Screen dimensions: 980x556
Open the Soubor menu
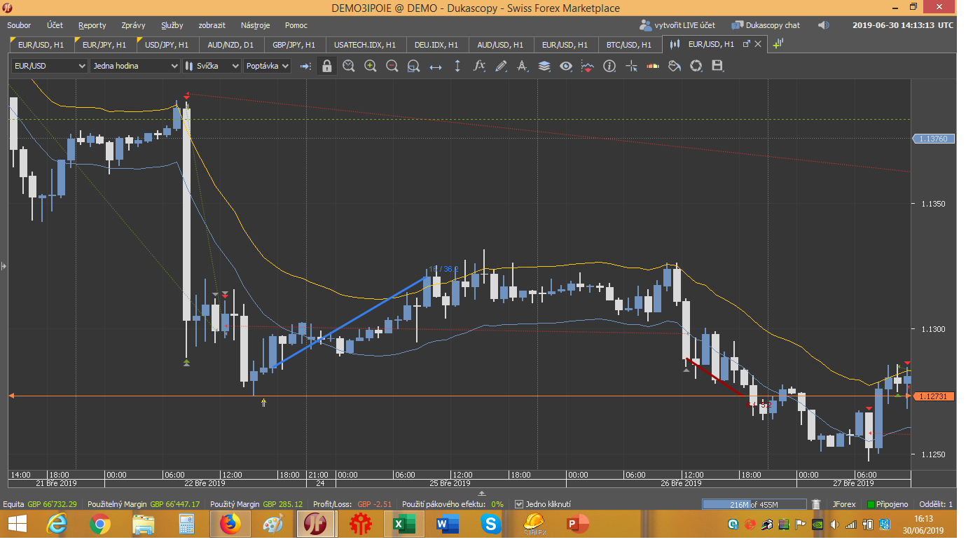click(x=20, y=25)
